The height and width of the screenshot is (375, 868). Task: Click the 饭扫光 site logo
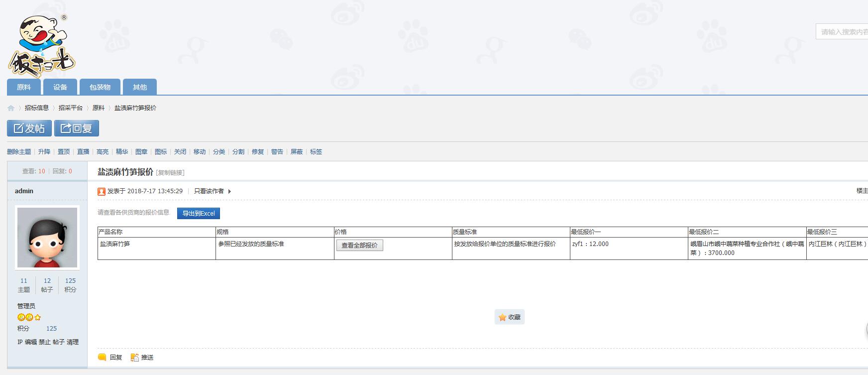(x=42, y=46)
